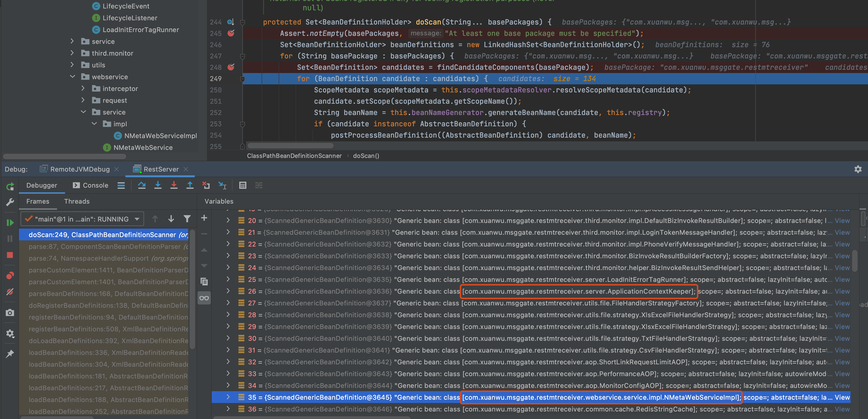Open Evaluate Expression calculator icon
868x419 pixels.
[x=243, y=185]
